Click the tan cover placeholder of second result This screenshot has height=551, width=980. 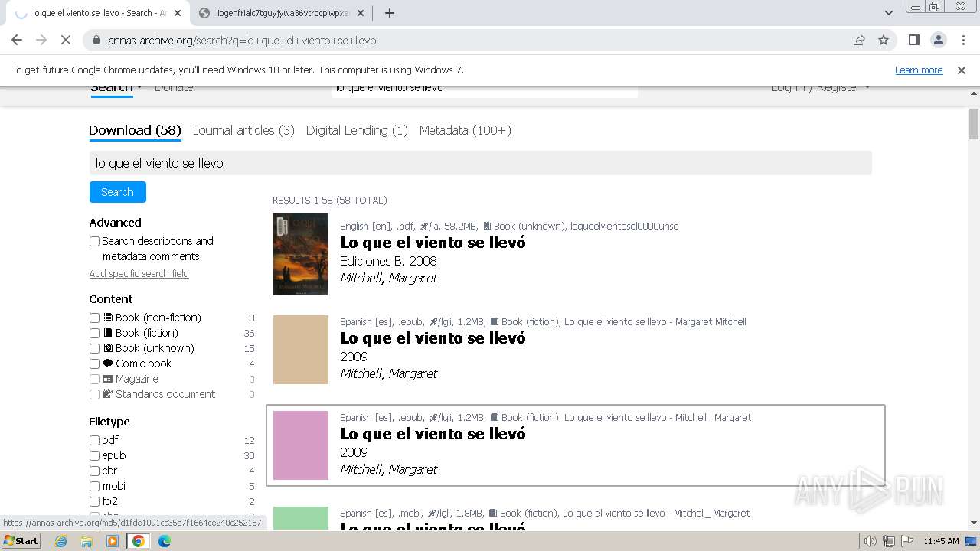(301, 350)
